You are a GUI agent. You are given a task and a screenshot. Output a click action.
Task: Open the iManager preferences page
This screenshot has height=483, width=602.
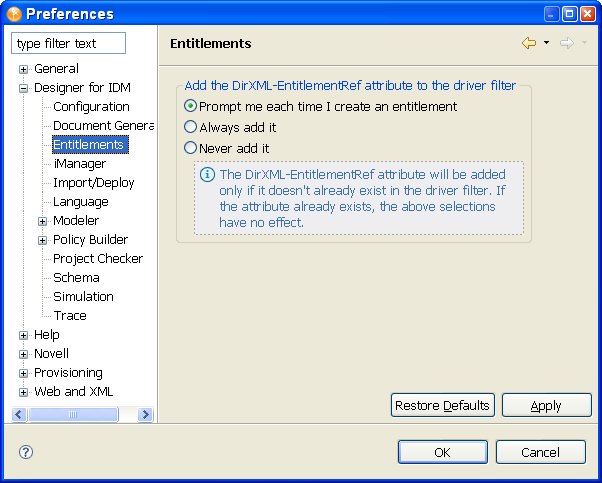(x=79, y=164)
